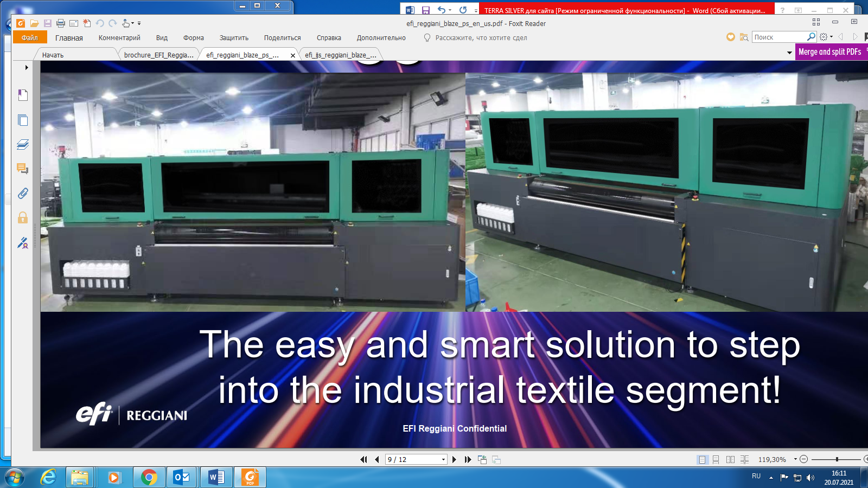Viewport: 868px width, 488px height.
Task: Open the Поделиться ribbon tab
Action: 283,38
